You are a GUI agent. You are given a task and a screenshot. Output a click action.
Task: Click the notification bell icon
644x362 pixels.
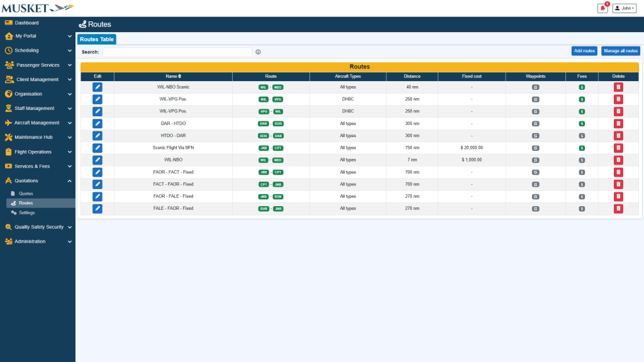(x=602, y=8)
